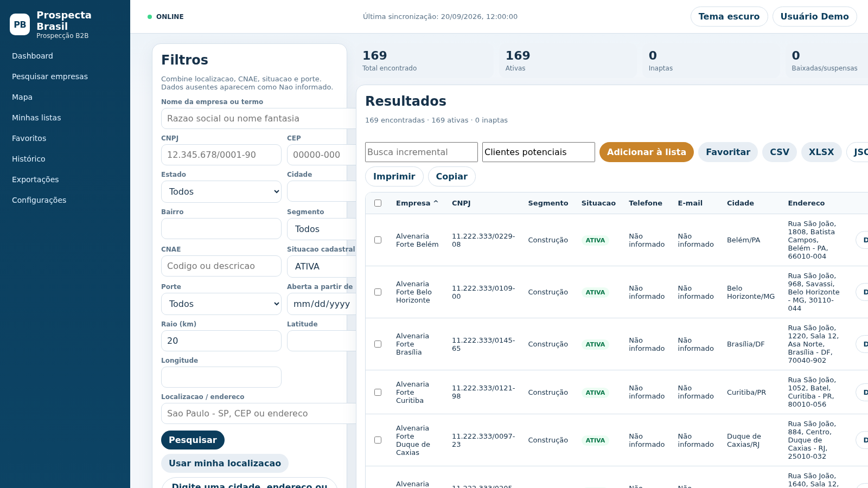Click Usar minha localizacao

[225, 463]
